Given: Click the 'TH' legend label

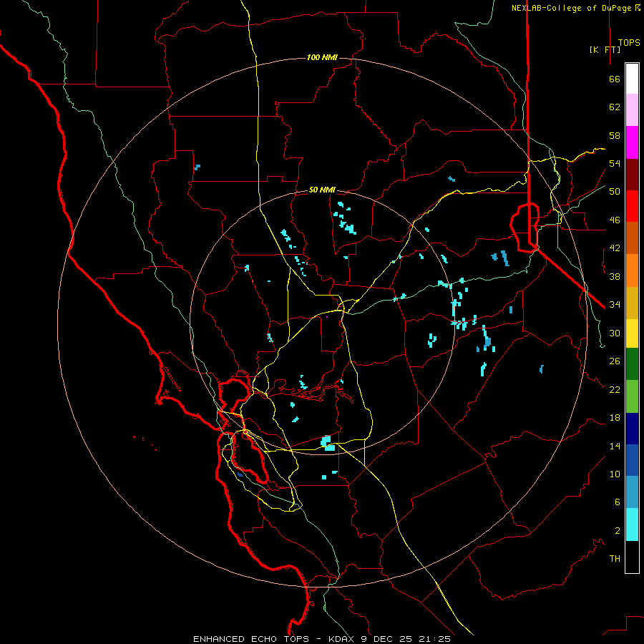Looking at the screenshot, I should [x=615, y=559].
